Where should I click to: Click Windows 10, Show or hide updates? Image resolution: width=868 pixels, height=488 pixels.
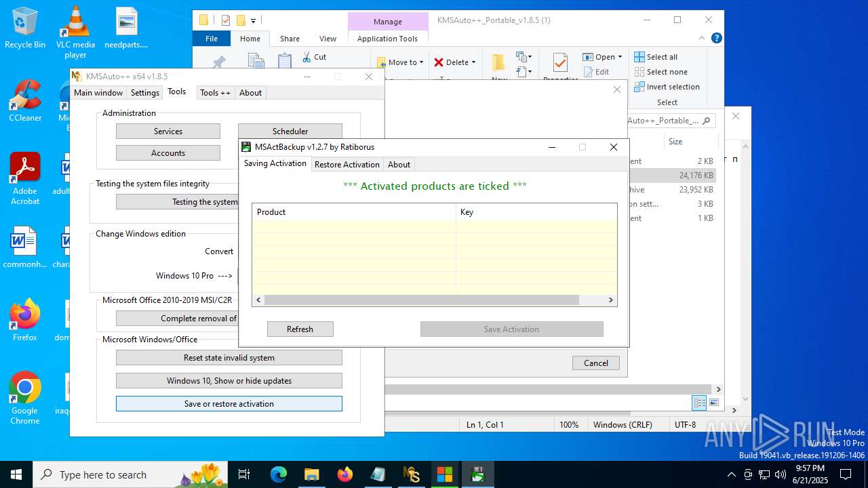(x=229, y=381)
